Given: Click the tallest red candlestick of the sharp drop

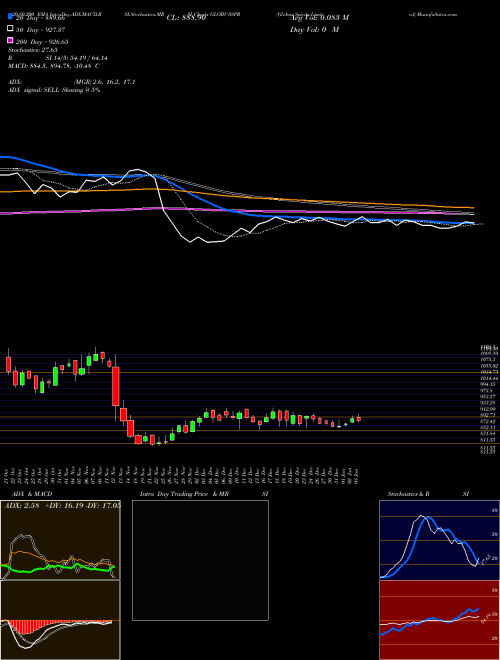Looking at the screenshot, I should pyautogui.click(x=116, y=386).
